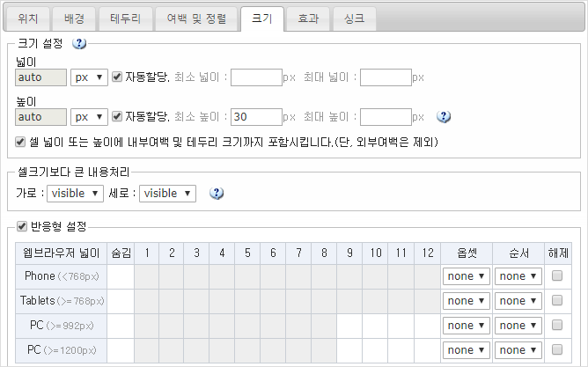Toggle 해제 checkbox in Phone row

point(556,275)
